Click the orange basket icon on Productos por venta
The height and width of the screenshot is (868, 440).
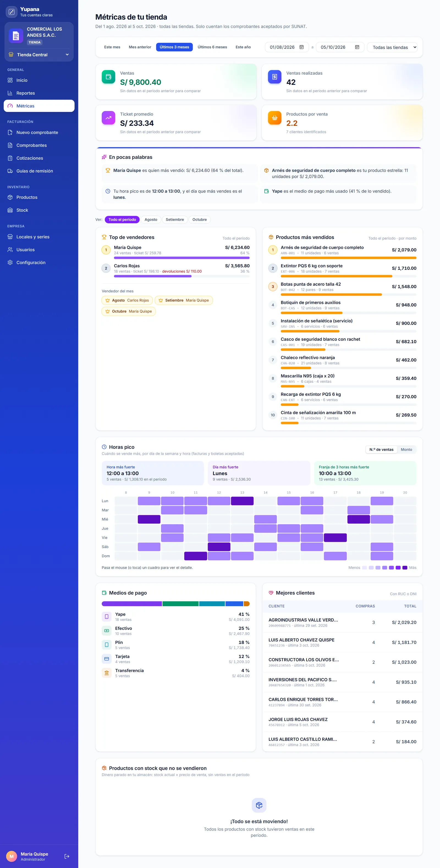pyautogui.click(x=274, y=118)
